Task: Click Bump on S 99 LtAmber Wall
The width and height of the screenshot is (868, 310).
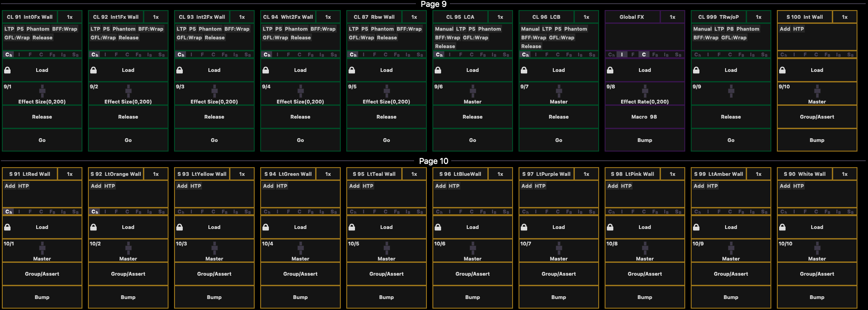Action: 731,297
